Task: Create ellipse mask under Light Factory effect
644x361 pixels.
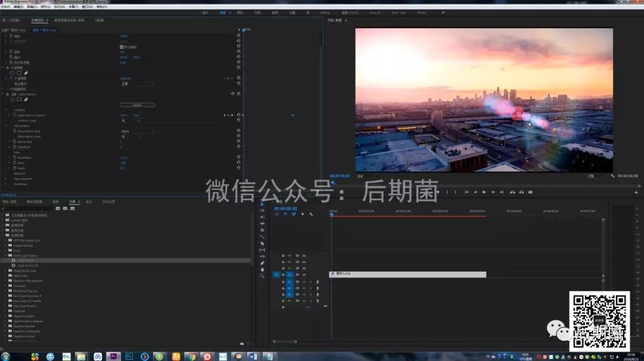Action: (13, 100)
